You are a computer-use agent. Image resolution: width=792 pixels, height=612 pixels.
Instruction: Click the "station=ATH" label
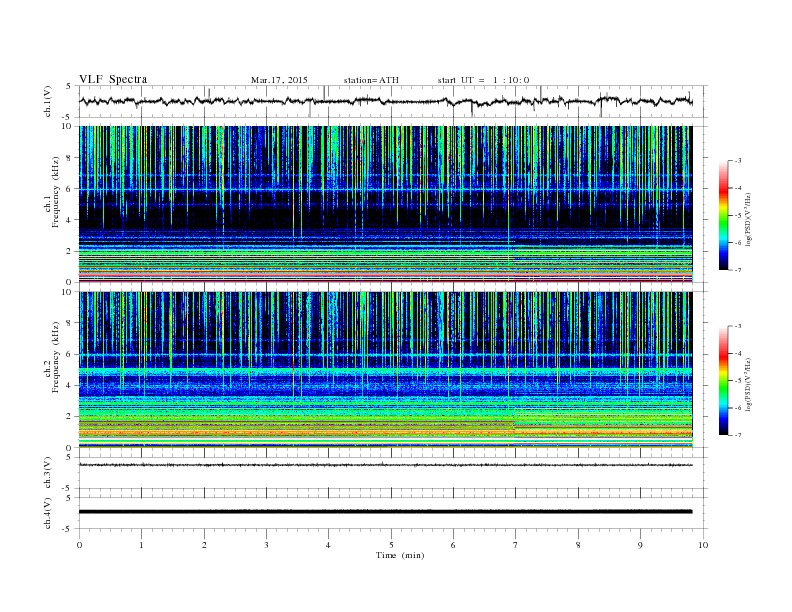[371, 80]
